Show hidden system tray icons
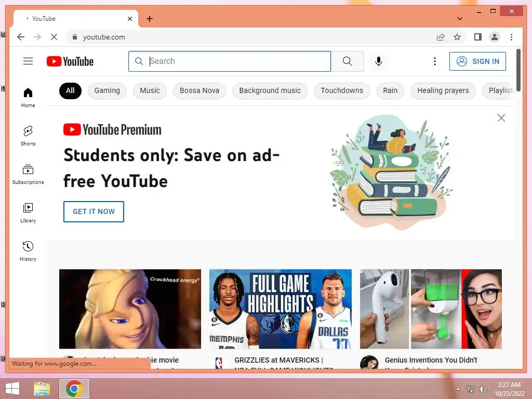Image resolution: width=532 pixels, height=399 pixels. point(458,389)
